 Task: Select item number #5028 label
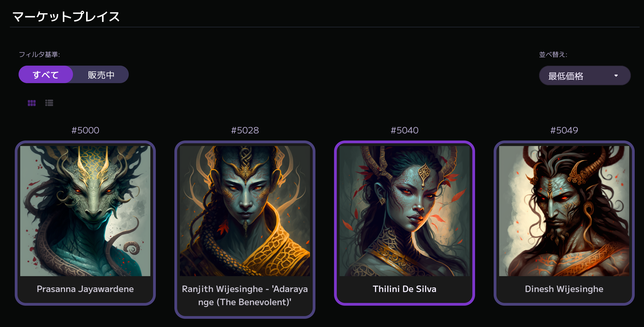pyautogui.click(x=245, y=130)
